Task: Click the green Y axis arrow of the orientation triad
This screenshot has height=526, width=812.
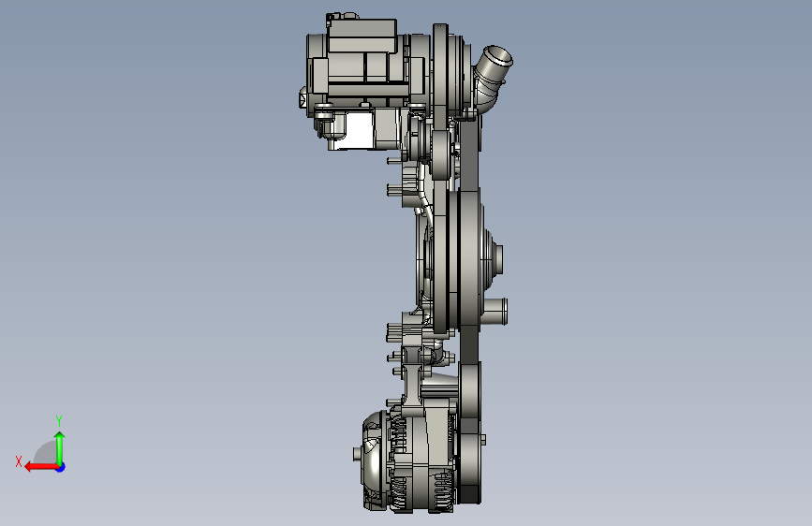Action: click(60, 447)
